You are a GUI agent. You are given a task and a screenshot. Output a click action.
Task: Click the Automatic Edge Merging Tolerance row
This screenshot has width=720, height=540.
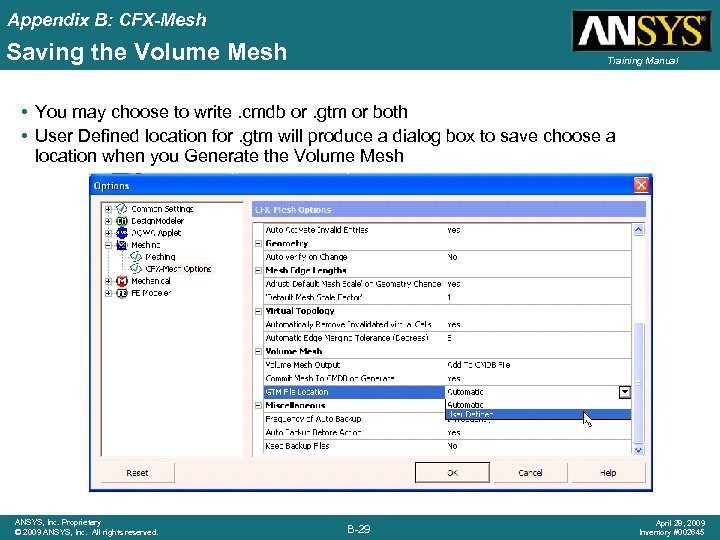coord(447,338)
